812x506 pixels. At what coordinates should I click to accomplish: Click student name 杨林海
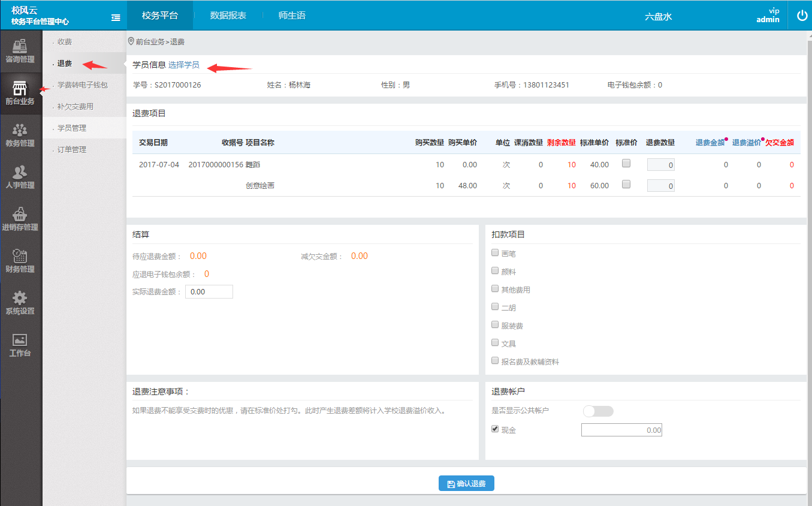(x=300, y=85)
